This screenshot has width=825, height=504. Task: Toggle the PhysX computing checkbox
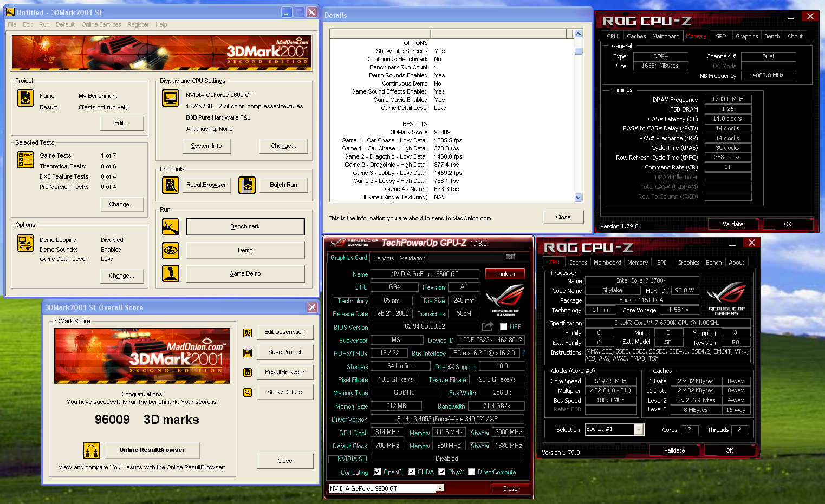(442, 472)
